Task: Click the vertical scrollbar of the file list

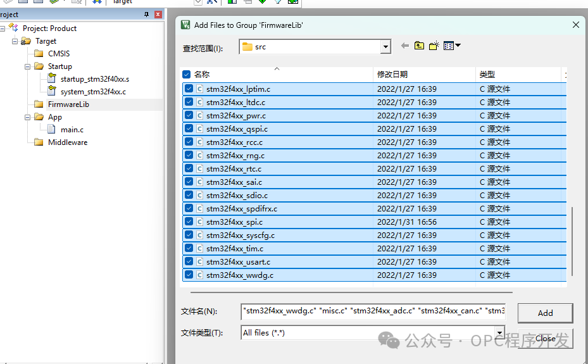Action: pyautogui.click(x=572, y=241)
